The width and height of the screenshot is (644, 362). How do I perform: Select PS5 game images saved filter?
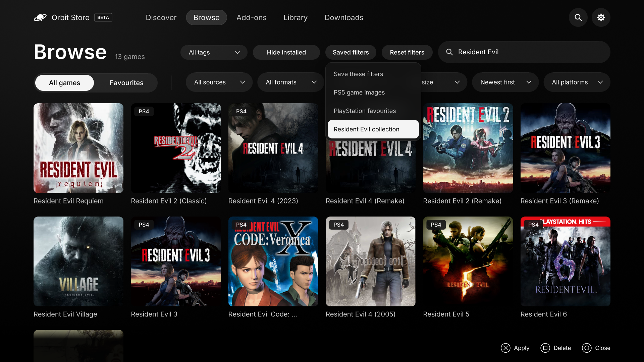click(373, 93)
